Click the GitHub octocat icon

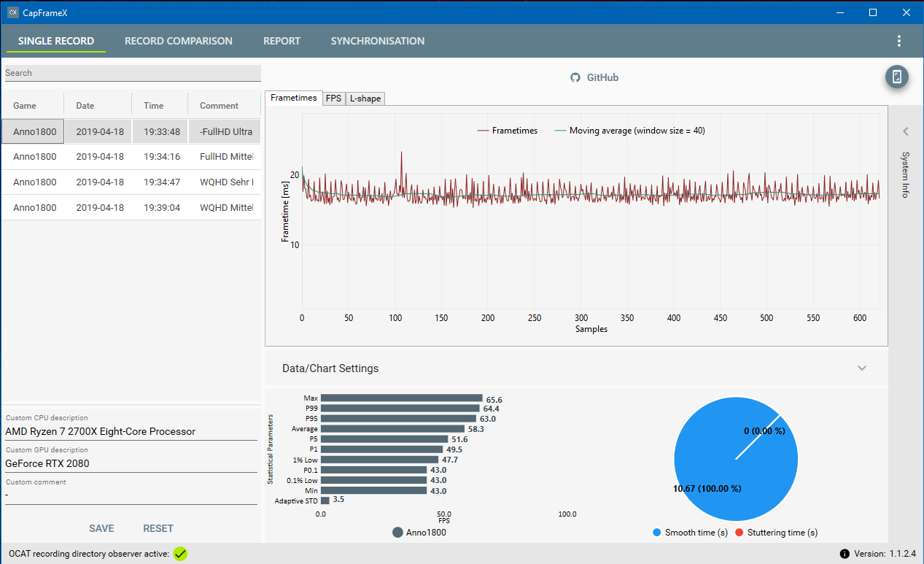tap(575, 77)
